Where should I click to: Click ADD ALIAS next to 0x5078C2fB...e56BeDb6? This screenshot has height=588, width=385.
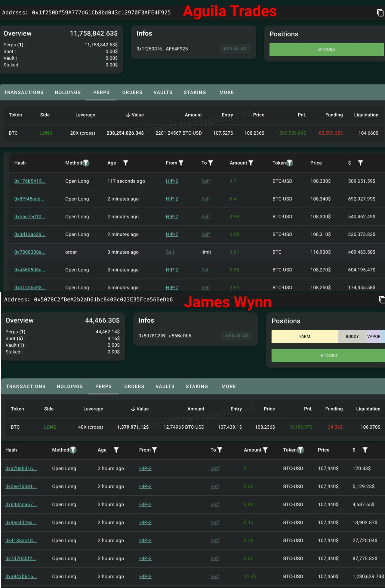[237, 336]
